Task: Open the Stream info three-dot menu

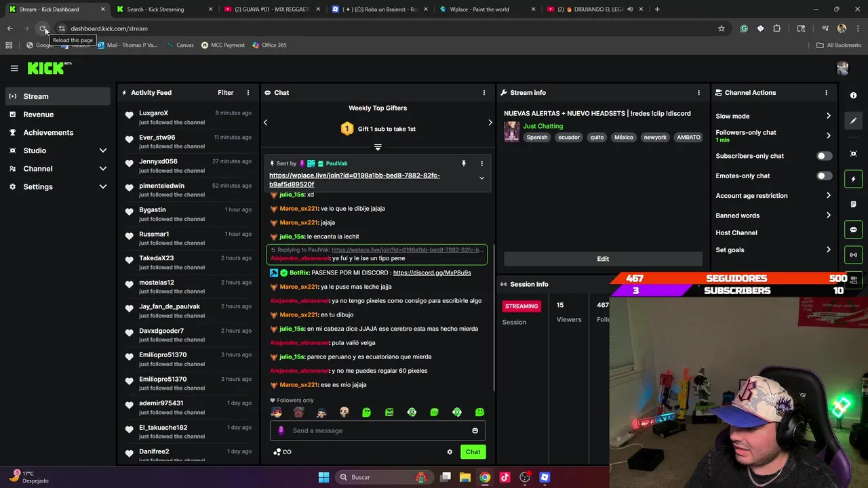Action: click(699, 93)
